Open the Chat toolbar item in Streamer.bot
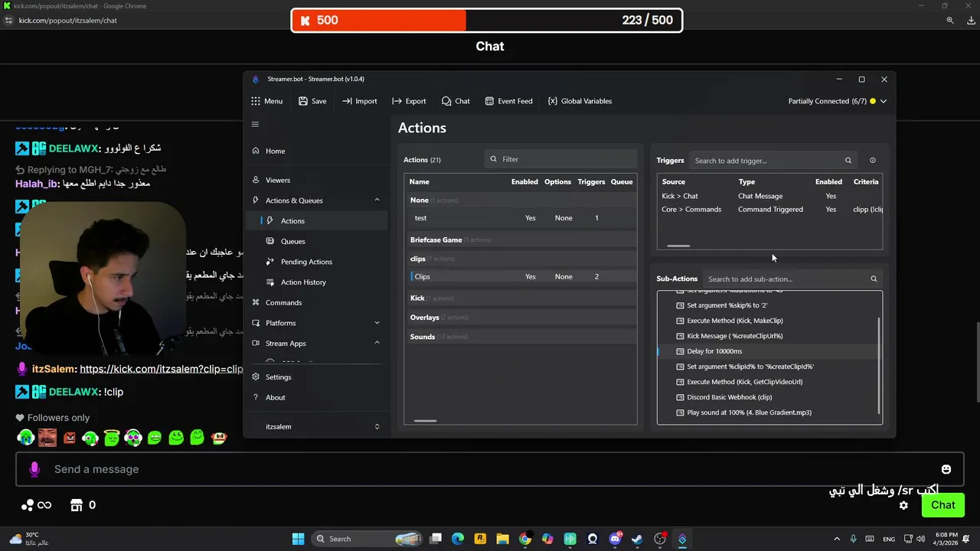 click(456, 101)
